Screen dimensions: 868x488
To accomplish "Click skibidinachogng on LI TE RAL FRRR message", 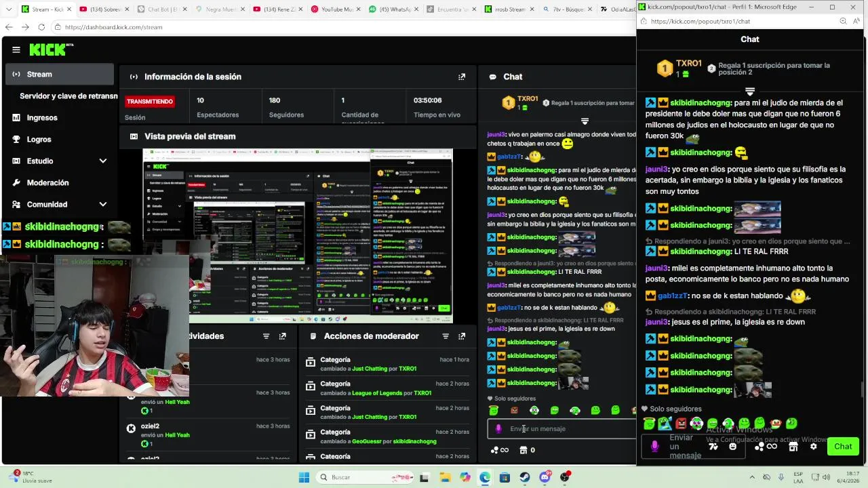I will 701,251.
